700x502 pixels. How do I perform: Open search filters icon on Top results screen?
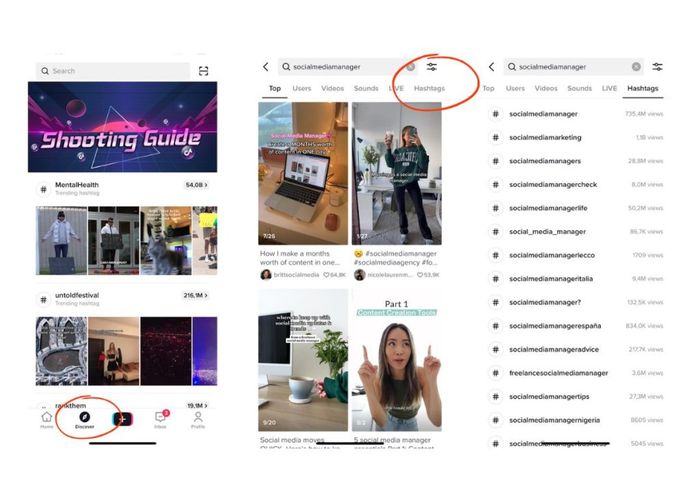click(432, 67)
